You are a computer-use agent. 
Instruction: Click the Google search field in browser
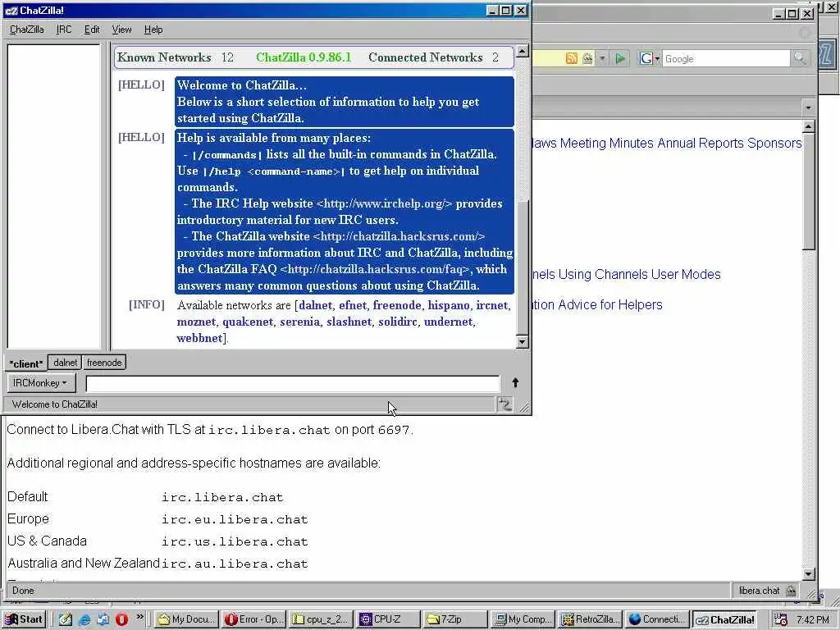(x=725, y=58)
